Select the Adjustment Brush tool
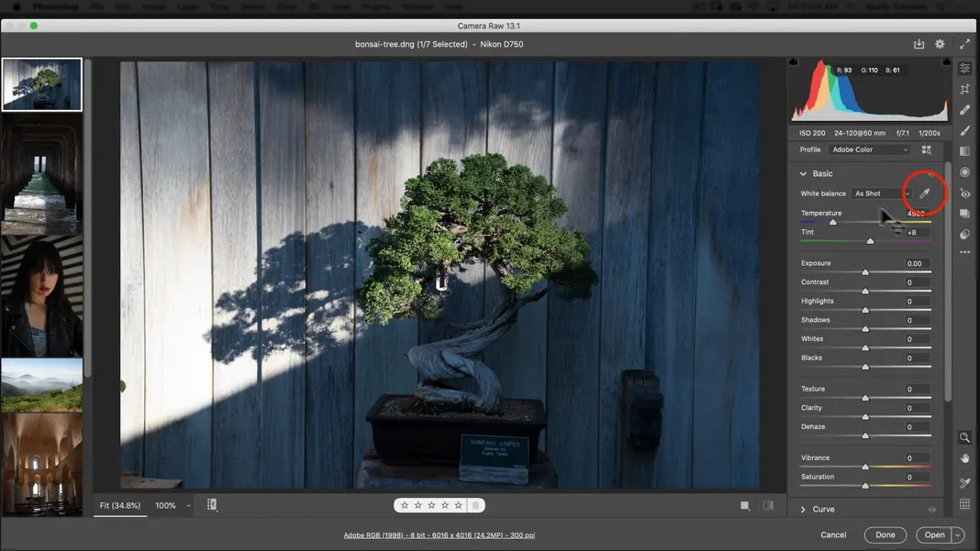 [x=965, y=130]
